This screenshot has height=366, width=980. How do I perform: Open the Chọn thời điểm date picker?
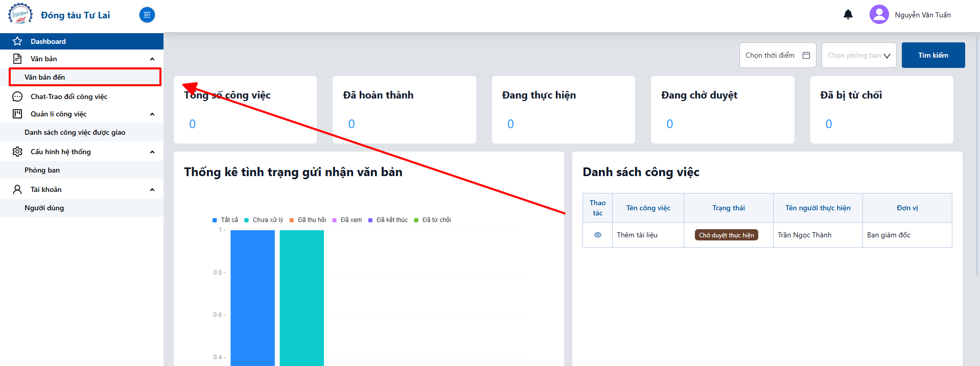pyautogui.click(x=778, y=55)
